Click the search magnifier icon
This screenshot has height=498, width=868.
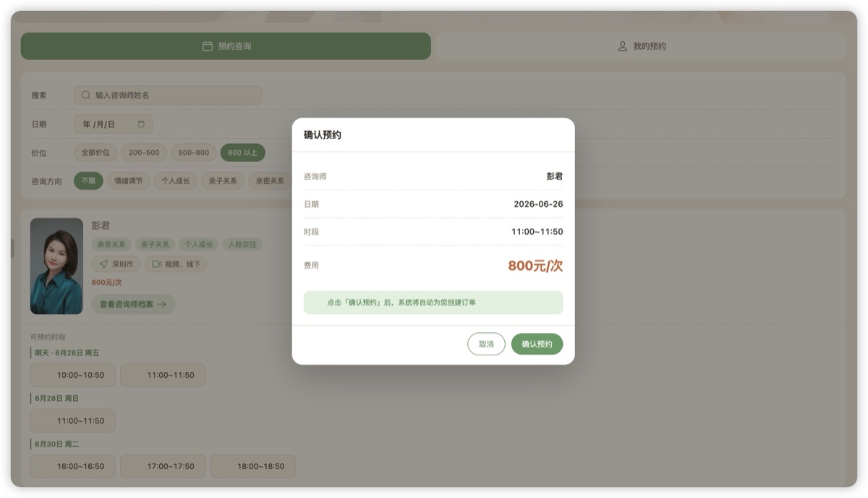[86, 95]
